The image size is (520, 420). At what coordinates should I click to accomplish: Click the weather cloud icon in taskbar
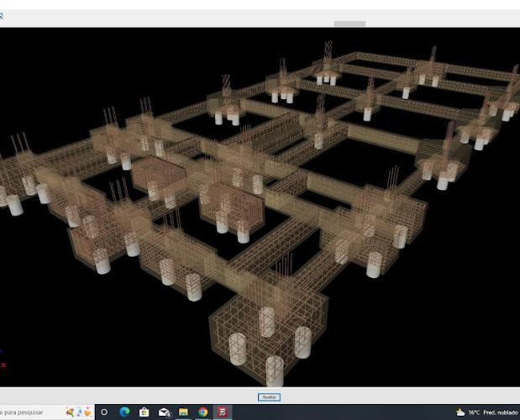460,412
